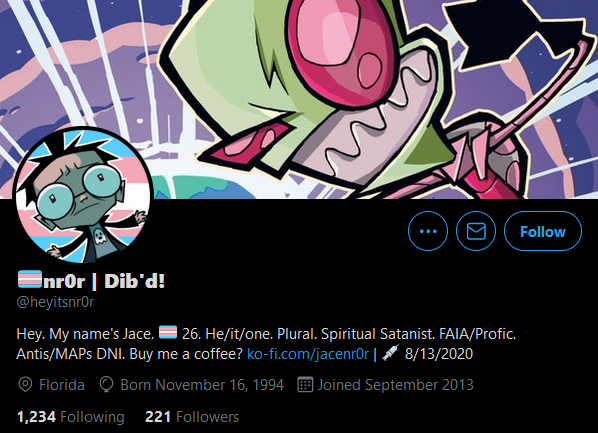Open the round profile avatar picture
The height and width of the screenshot is (433, 598).
click(x=83, y=196)
